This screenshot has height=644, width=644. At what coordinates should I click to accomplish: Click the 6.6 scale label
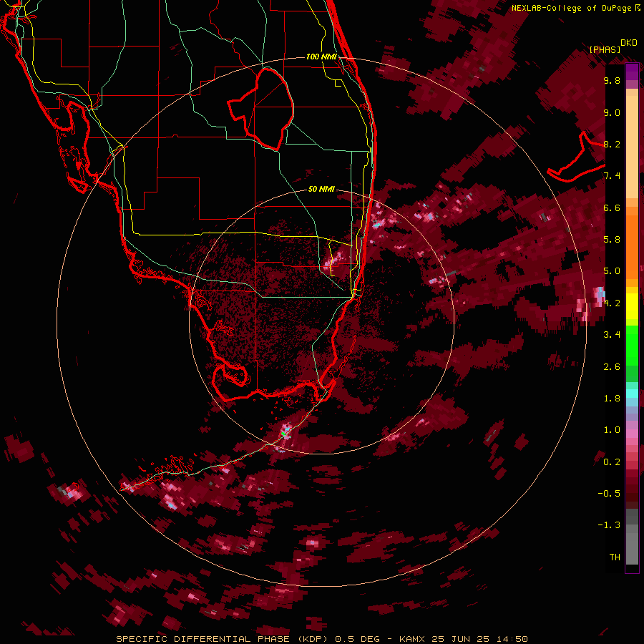pyautogui.click(x=612, y=208)
